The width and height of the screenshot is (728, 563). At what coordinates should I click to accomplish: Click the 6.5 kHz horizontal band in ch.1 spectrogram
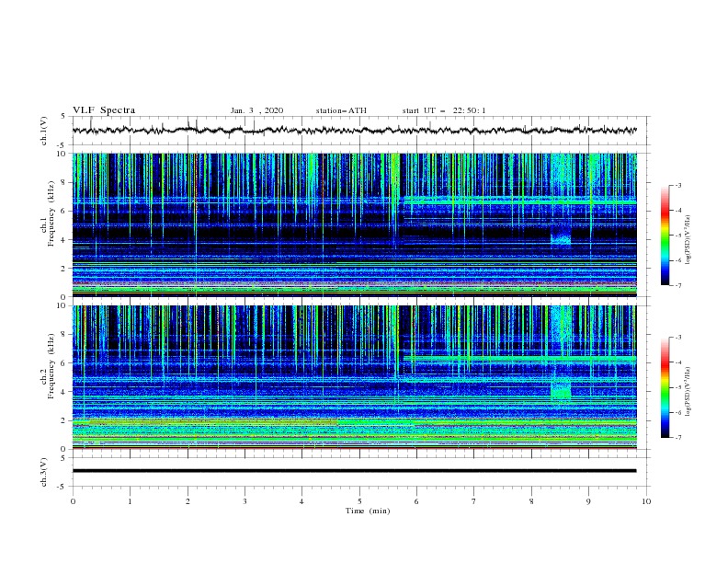[520, 201]
